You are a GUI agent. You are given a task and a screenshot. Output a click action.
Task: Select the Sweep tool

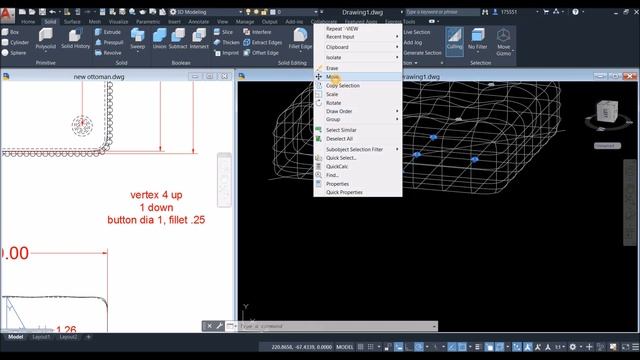click(x=138, y=39)
